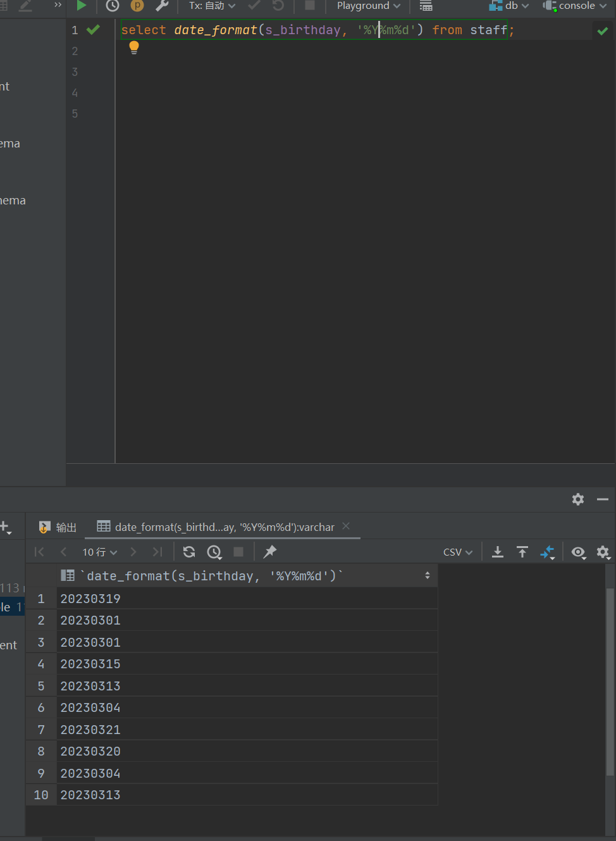Open the Playground resolve mode dropdown

coord(369,6)
